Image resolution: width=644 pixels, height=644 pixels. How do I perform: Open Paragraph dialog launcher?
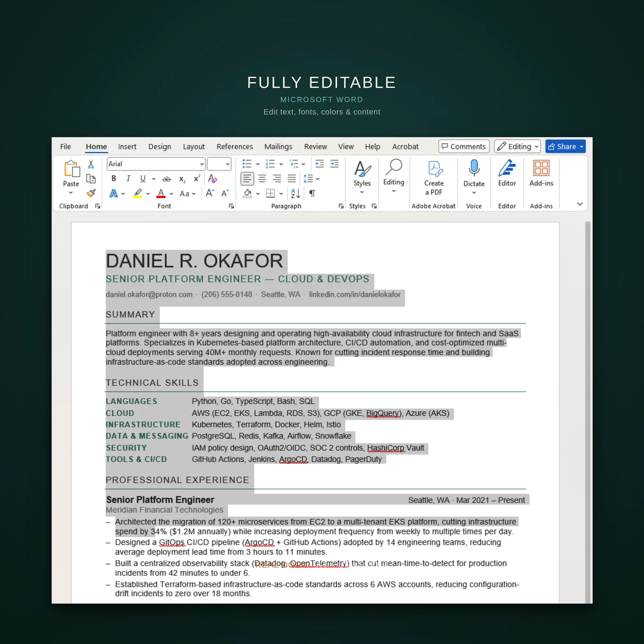click(341, 206)
